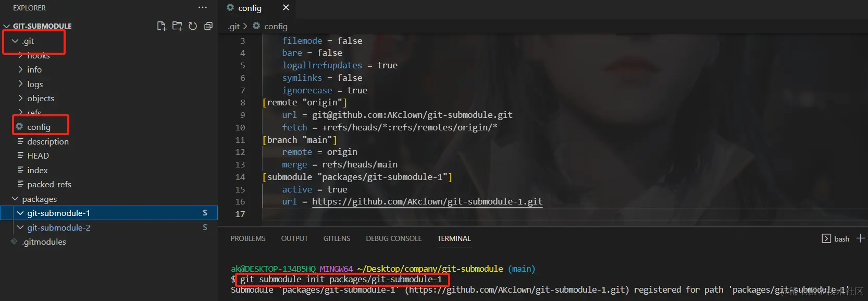Click the gear icon beside config file in tree
Viewport: 868px width, 301px height.
pos(19,127)
